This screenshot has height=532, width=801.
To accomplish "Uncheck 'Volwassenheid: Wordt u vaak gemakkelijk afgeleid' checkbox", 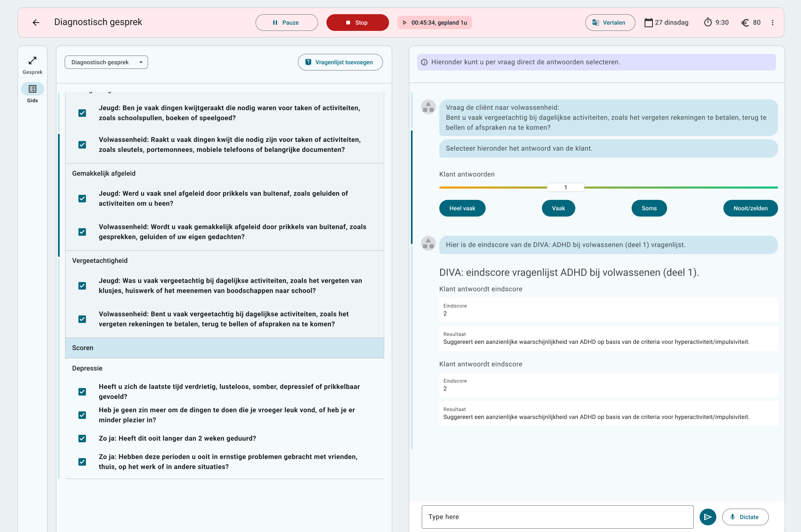I will click(82, 232).
